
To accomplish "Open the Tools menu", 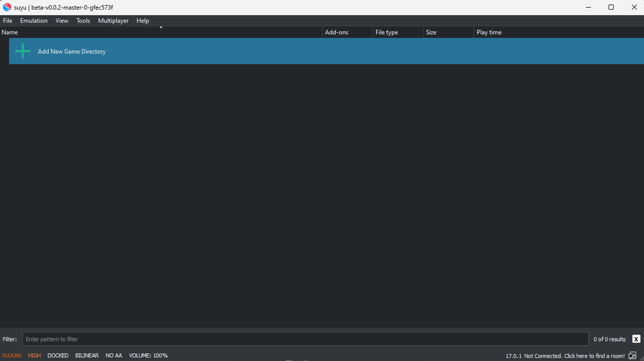I will (83, 21).
